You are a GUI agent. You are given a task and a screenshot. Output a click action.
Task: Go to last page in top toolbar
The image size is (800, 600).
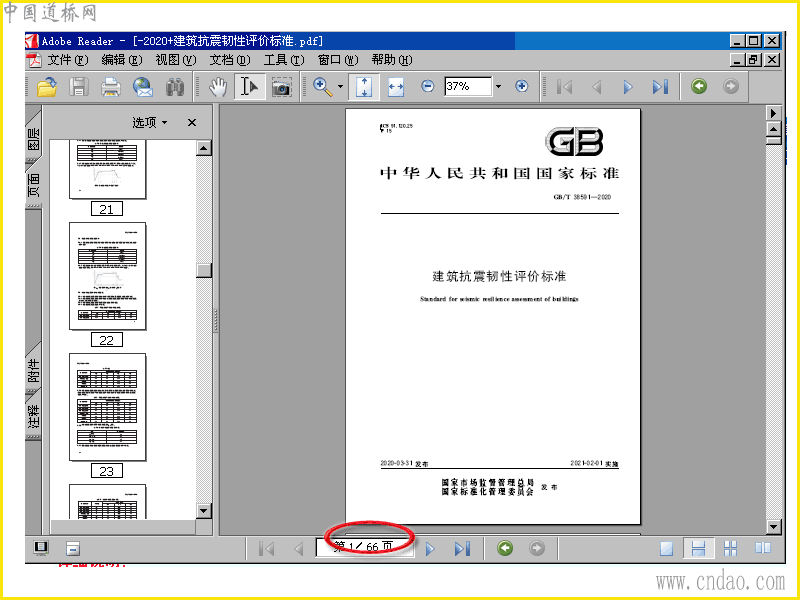coord(660,87)
